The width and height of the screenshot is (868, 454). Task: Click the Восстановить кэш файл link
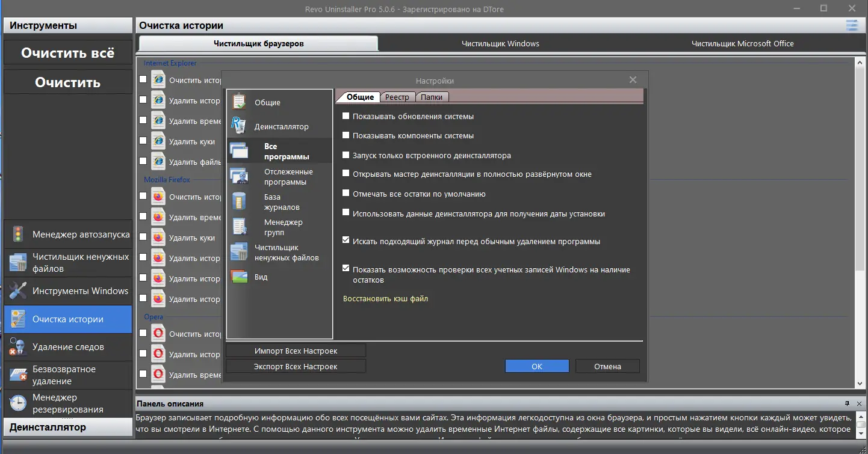pos(385,298)
